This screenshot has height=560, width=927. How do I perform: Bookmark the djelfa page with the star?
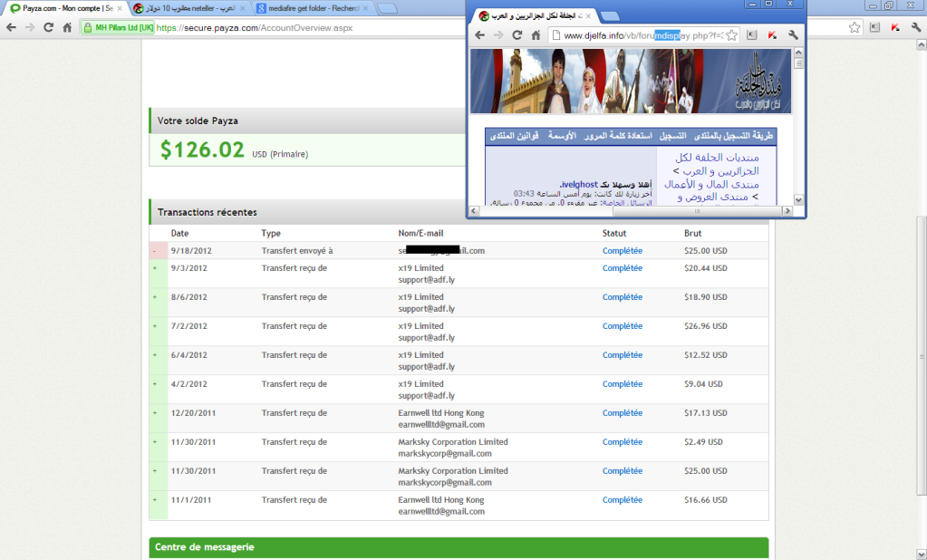(731, 35)
